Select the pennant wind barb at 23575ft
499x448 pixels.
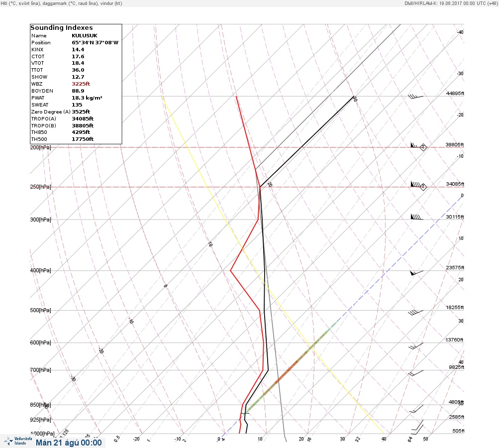416,273
